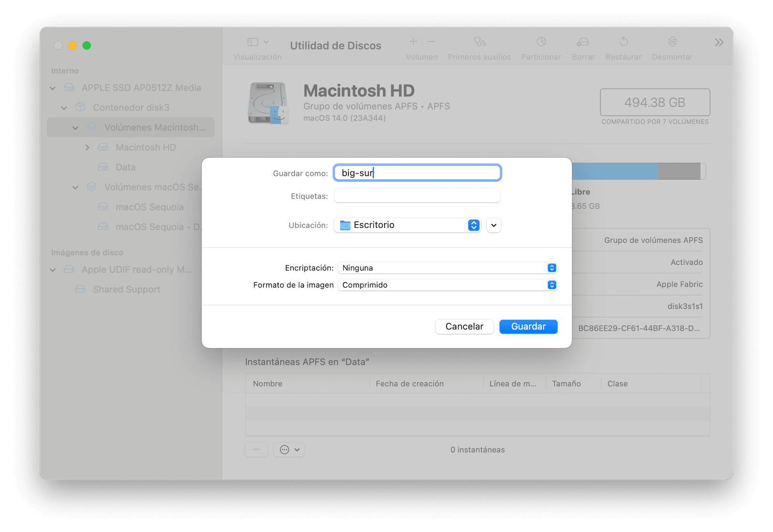Viewport: 773px width, 532px height.
Task: Click the Guardar como name field
Action: pyautogui.click(x=417, y=173)
